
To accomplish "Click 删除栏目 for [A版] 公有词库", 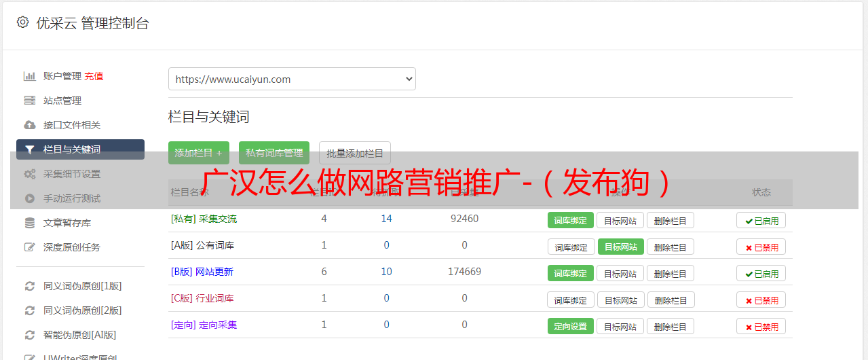I will [x=671, y=247].
